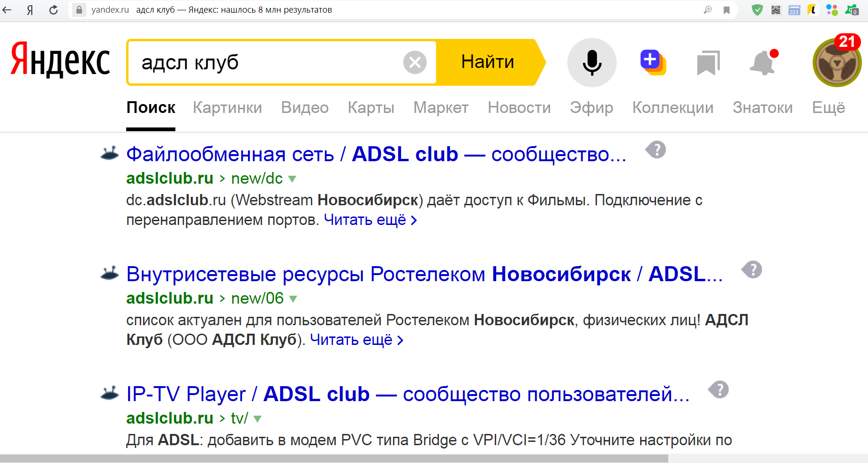The image size is (868, 463).
Task: Click the Yandex logo
Action: [60, 60]
